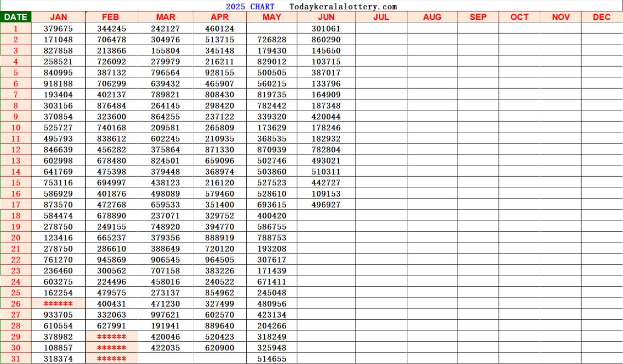The height and width of the screenshot is (364, 623).
Task: Click the cell containing 876484
Action: pos(111,106)
